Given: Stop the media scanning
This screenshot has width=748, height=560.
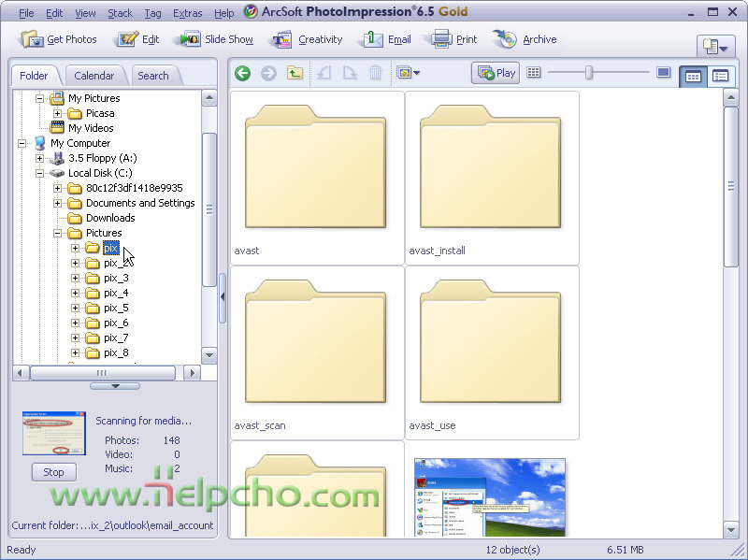Looking at the screenshot, I should click(53, 472).
